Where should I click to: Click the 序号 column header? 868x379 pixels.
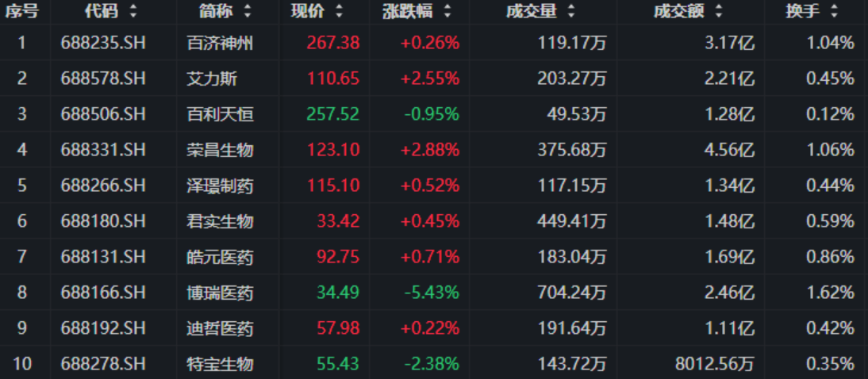click(x=22, y=11)
